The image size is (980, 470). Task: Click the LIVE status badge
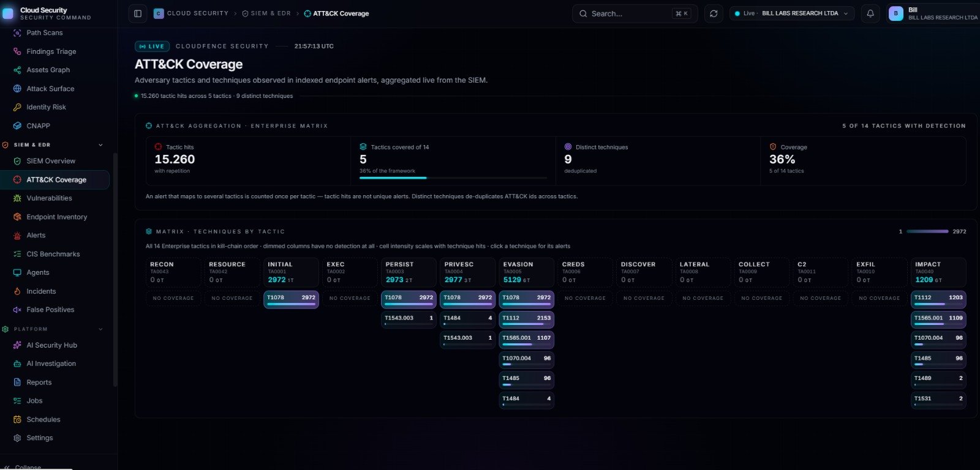point(152,47)
